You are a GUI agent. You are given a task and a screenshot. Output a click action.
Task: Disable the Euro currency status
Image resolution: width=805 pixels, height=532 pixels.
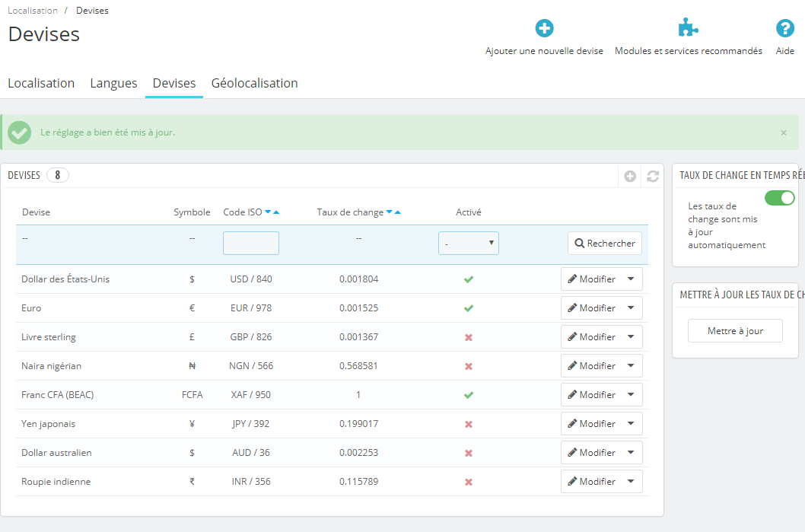(x=469, y=308)
